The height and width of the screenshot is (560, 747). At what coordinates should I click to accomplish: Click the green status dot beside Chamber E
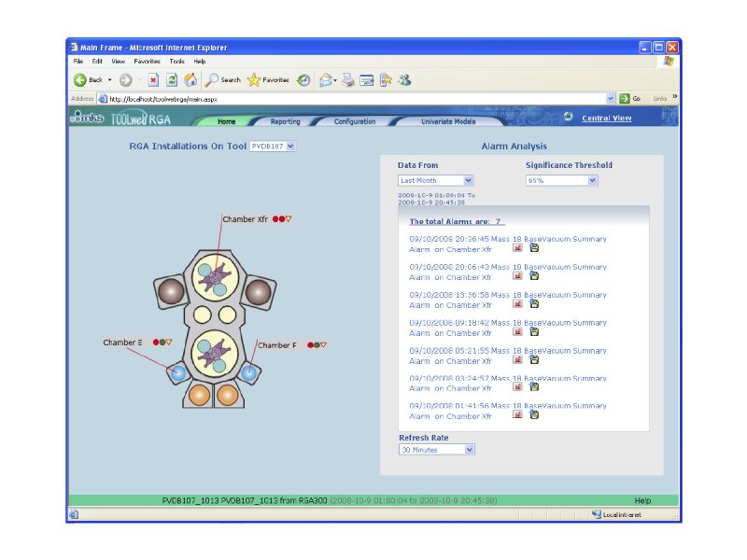[162, 343]
